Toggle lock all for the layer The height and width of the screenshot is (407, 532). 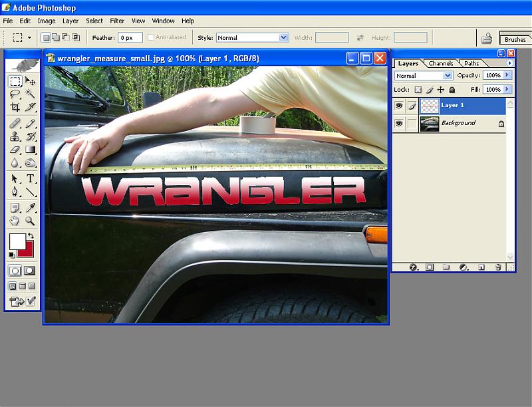[x=452, y=90]
